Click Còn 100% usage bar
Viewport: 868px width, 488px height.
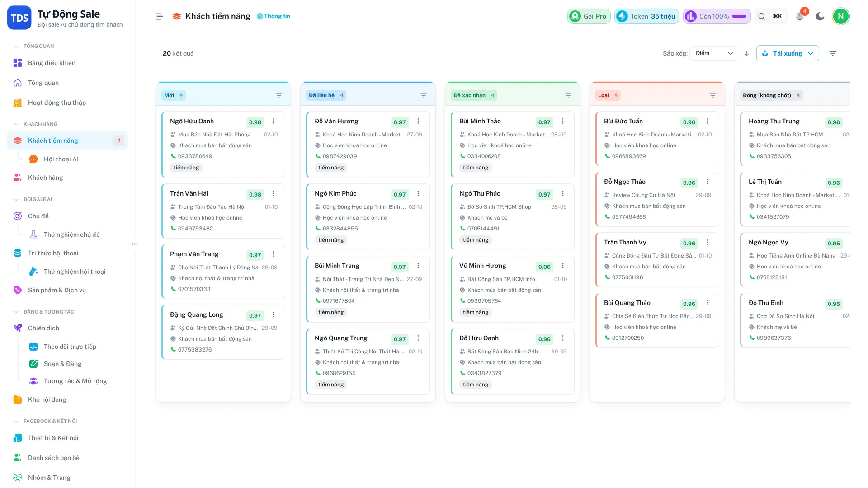coord(717,16)
